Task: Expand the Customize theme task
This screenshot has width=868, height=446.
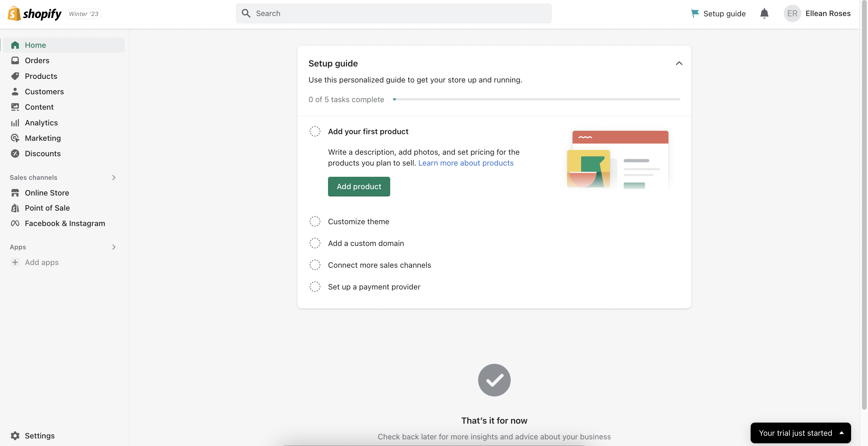Action: coord(358,221)
